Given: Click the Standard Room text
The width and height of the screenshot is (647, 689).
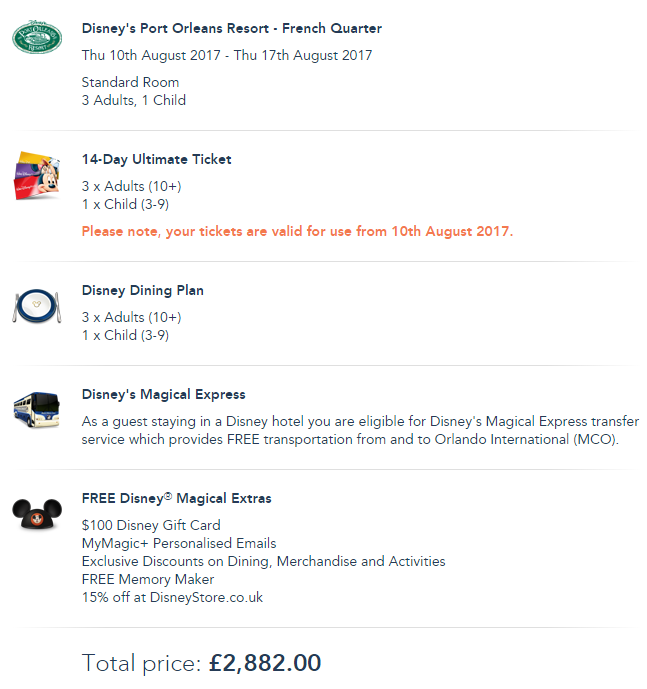Looking at the screenshot, I should [x=130, y=82].
